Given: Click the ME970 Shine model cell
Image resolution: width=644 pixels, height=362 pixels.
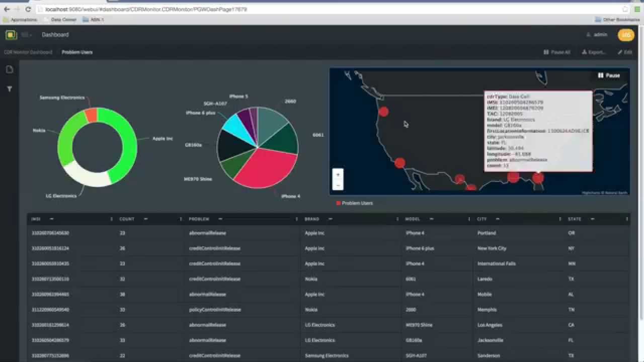Looking at the screenshot, I should (419, 325).
